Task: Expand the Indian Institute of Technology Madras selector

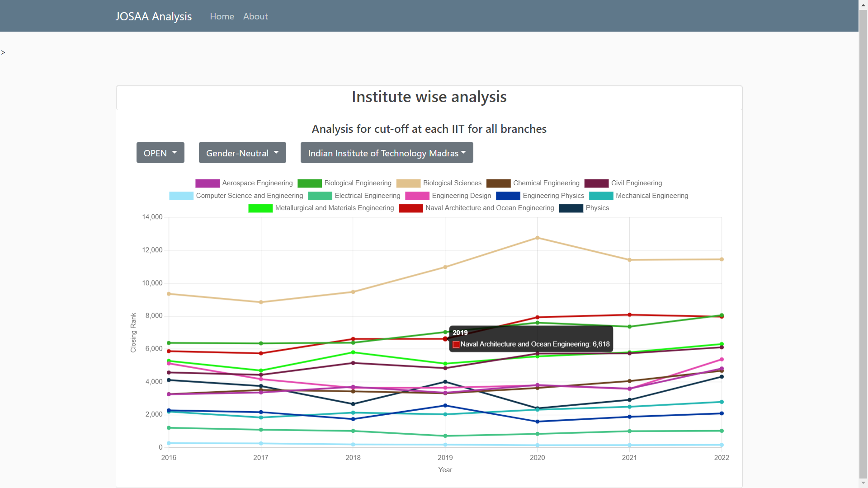Action: [x=386, y=152]
